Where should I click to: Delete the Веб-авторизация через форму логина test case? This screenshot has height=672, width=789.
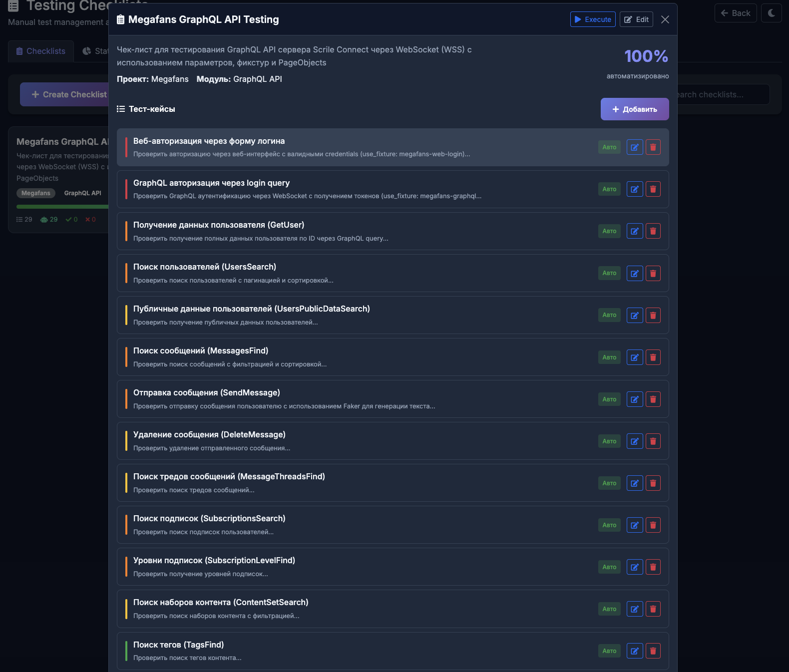pyautogui.click(x=653, y=147)
